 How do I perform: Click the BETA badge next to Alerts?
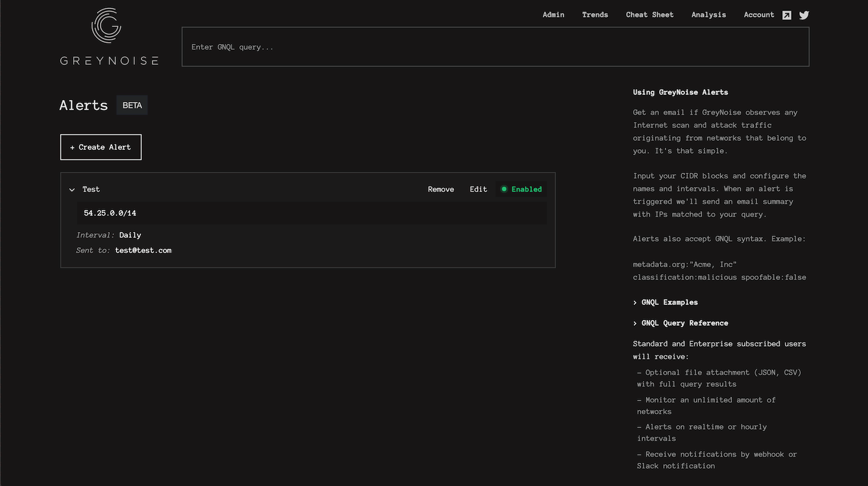(x=132, y=105)
